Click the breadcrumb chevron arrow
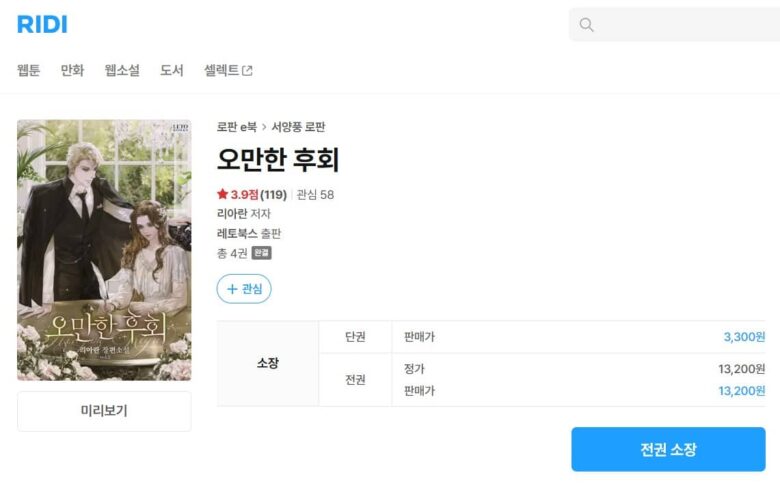This screenshot has width=780, height=490. click(265, 127)
